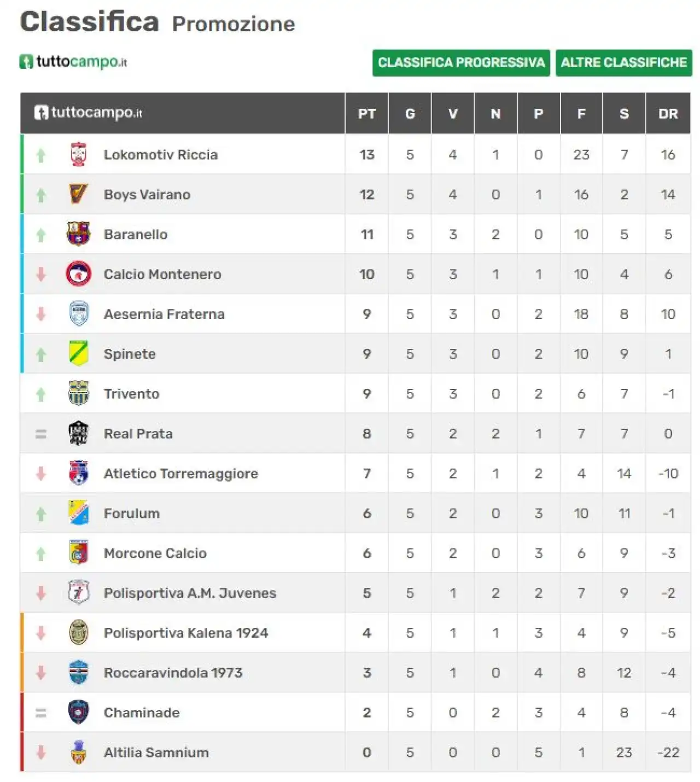The height and width of the screenshot is (782, 700).
Task: Click the DR column header
Action: coord(668,114)
